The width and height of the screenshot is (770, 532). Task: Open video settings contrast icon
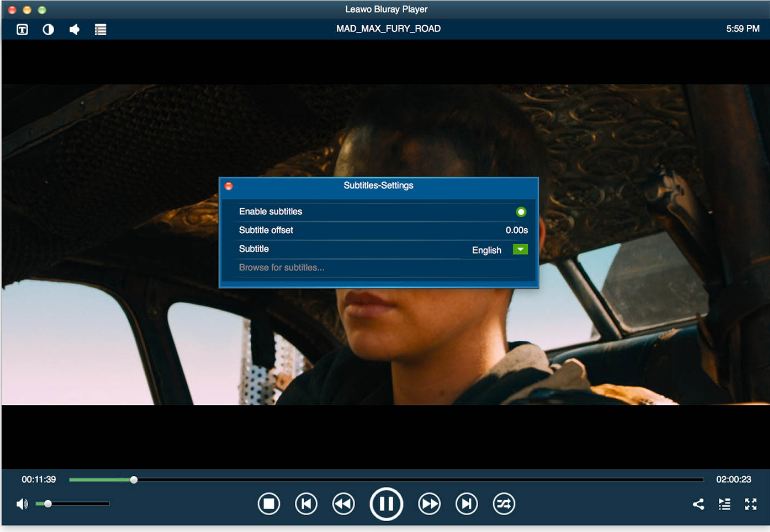coord(48,29)
